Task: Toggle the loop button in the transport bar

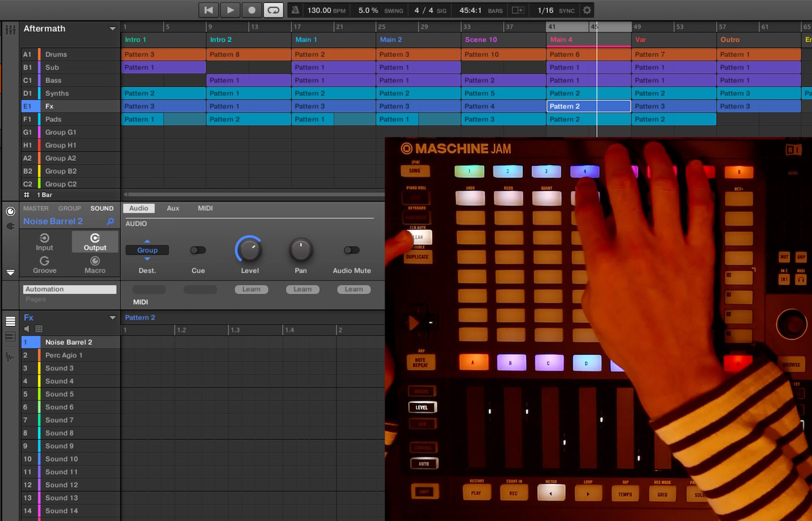Action: pos(273,10)
